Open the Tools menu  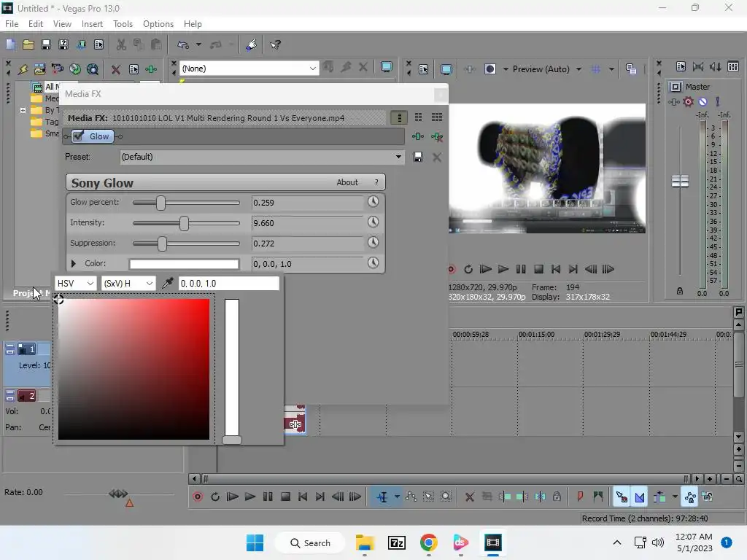pyautogui.click(x=123, y=24)
